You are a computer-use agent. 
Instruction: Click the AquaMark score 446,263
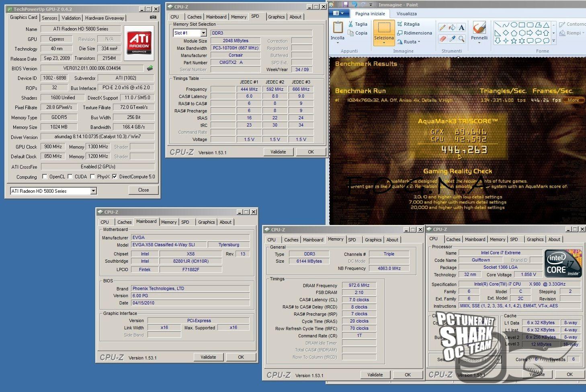pos(464,150)
